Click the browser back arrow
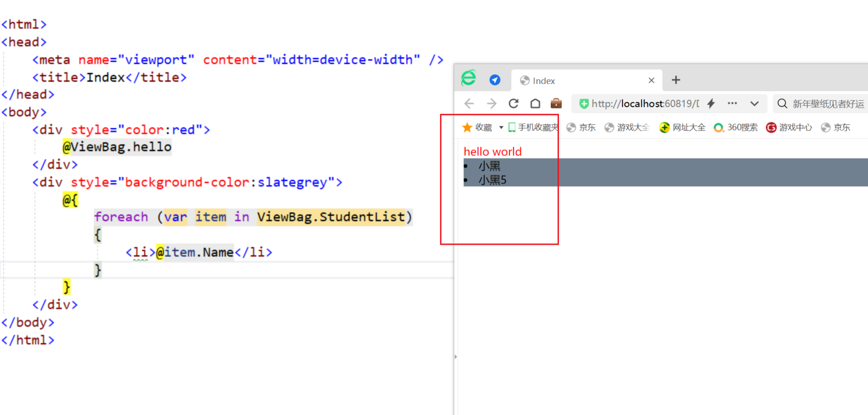Viewport: 868px width, 415px height. pos(469,103)
